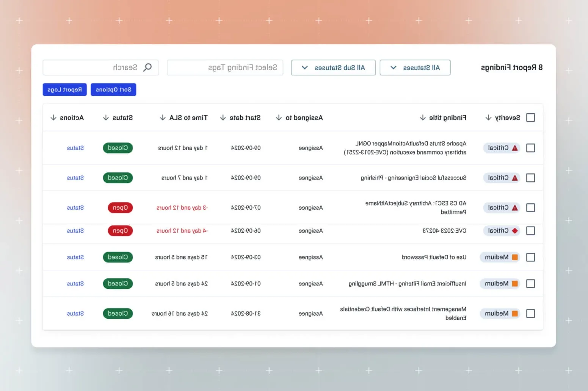Click the sort arrow beside Time to SLA
Image resolution: width=588 pixels, height=391 pixels.
(163, 118)
